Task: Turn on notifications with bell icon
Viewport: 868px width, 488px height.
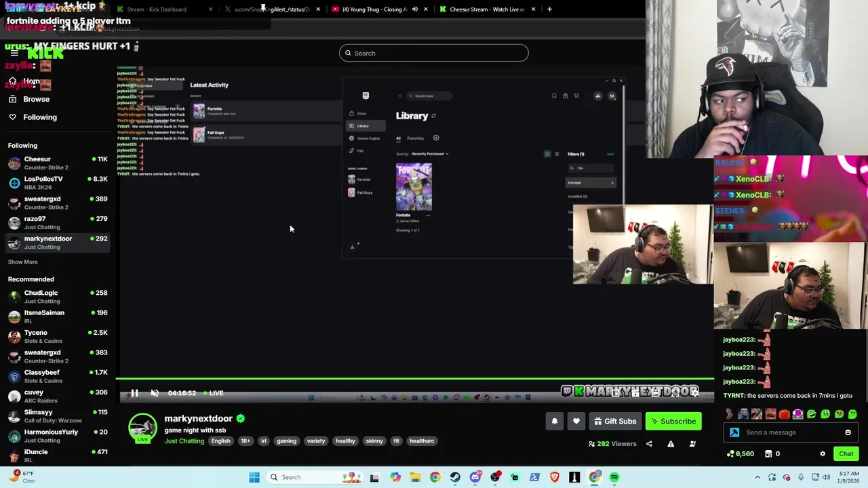Action: 554,422
